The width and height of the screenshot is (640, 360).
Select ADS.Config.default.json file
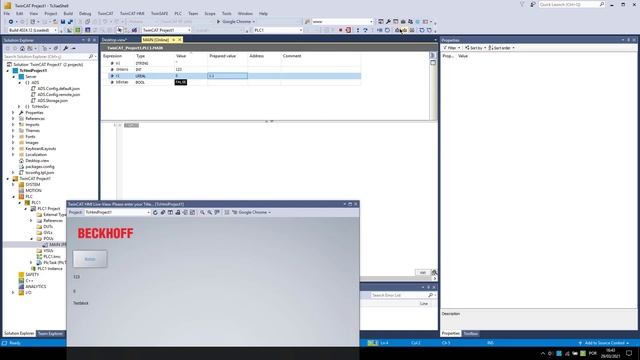(x=58, y=89)
